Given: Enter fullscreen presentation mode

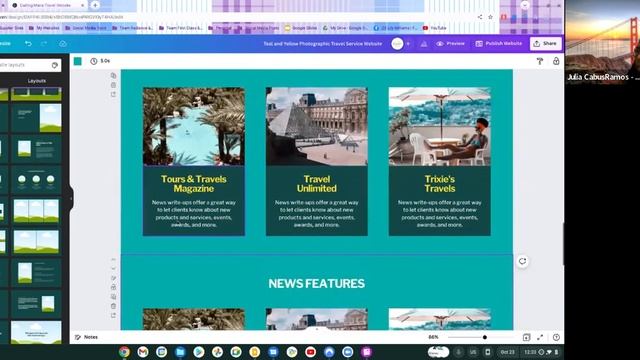Looking at the screenshot, I should 540,337.
